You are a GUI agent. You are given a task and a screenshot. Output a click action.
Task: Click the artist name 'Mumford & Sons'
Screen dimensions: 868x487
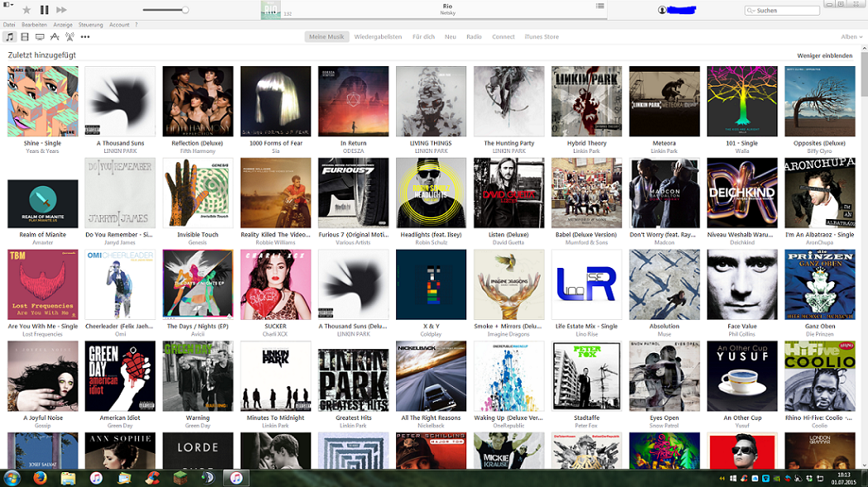point(587,242)
